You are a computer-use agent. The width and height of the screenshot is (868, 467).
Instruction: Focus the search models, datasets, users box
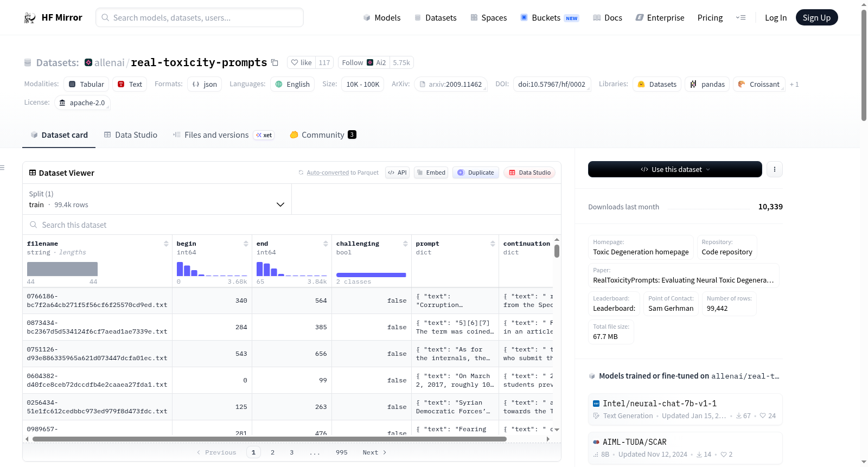point(200,17)
